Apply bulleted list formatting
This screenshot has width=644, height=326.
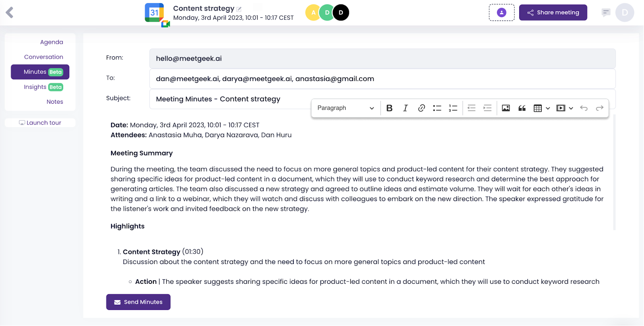437,108
